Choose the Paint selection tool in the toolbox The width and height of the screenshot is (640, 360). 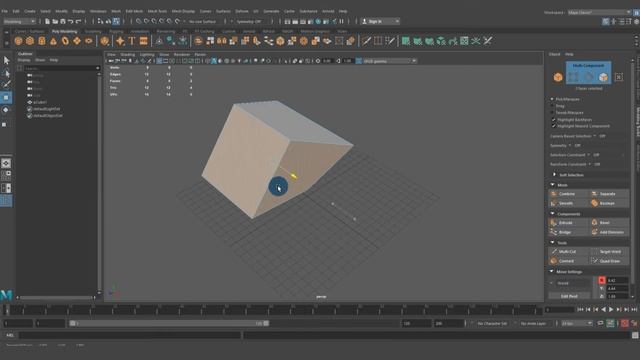click(6, 84)
